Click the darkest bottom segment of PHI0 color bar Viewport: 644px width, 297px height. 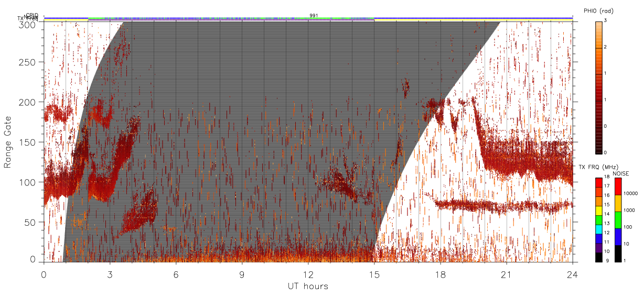coord(598,140)
